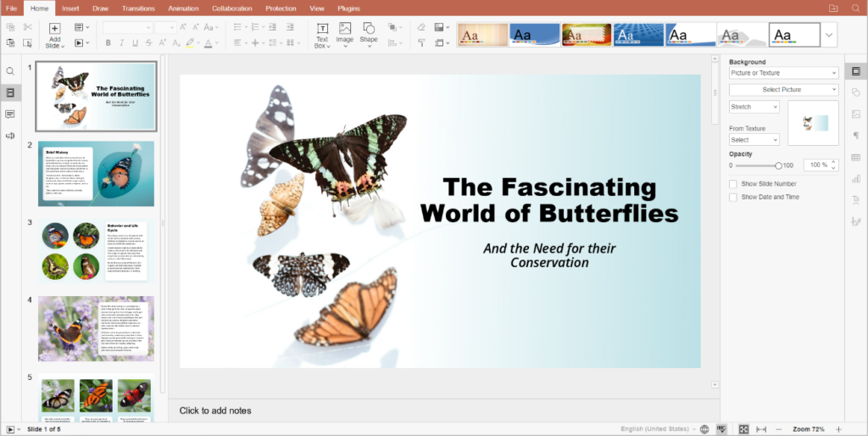This screenshot has height=436, width=868.
Task: Toggle spell checking in status bar
Action: (x=721, y=429)
